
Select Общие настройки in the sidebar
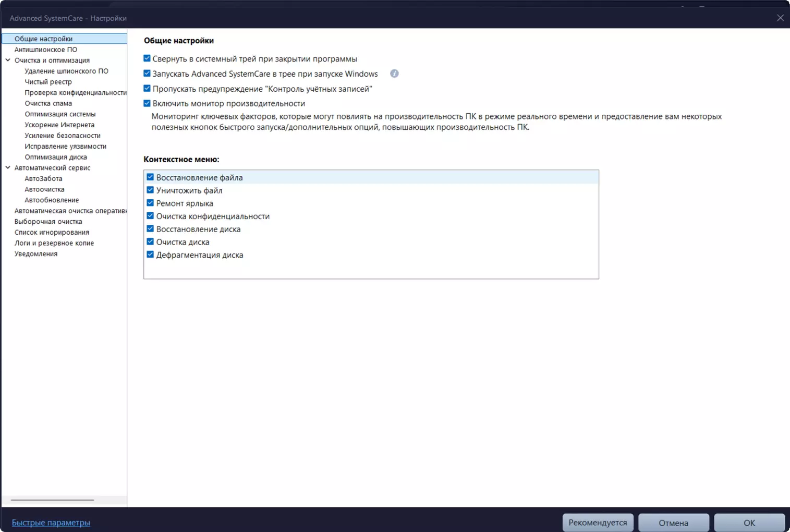coord(65,39)
